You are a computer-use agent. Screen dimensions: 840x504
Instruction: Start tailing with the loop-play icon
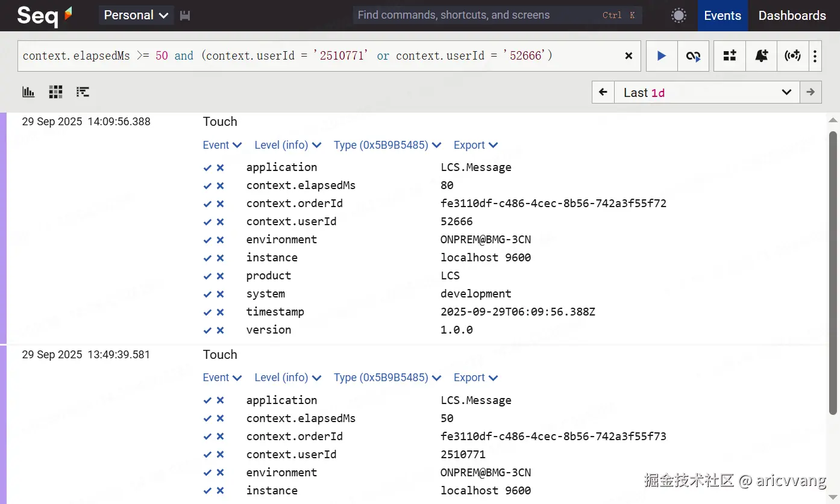[693, 56]
